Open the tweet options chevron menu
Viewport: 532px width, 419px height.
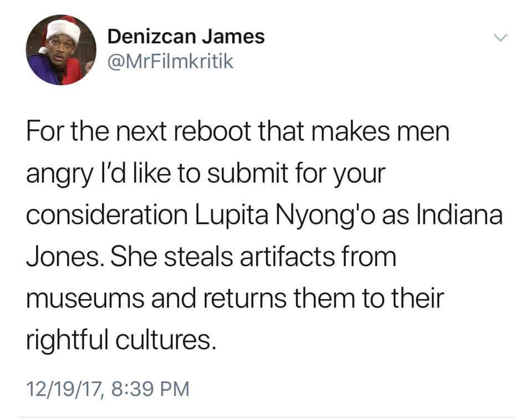click(x=500, y=37)
